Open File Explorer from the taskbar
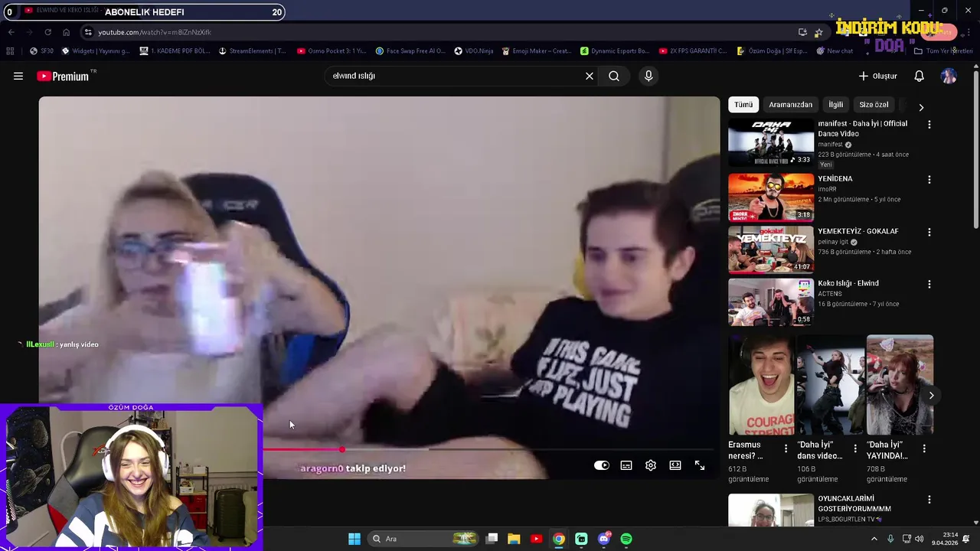 [514, 539]
